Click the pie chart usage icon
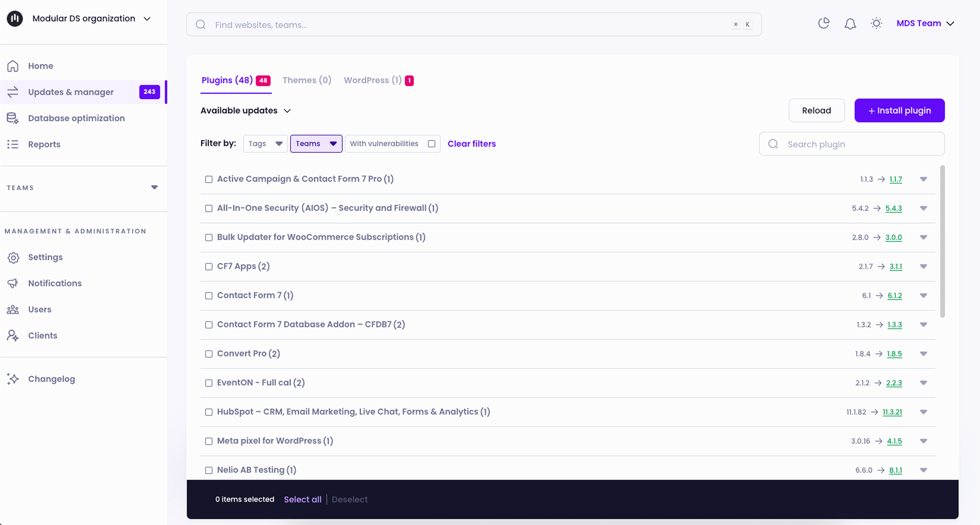This screenshot has width=980, height=525. 824,23
